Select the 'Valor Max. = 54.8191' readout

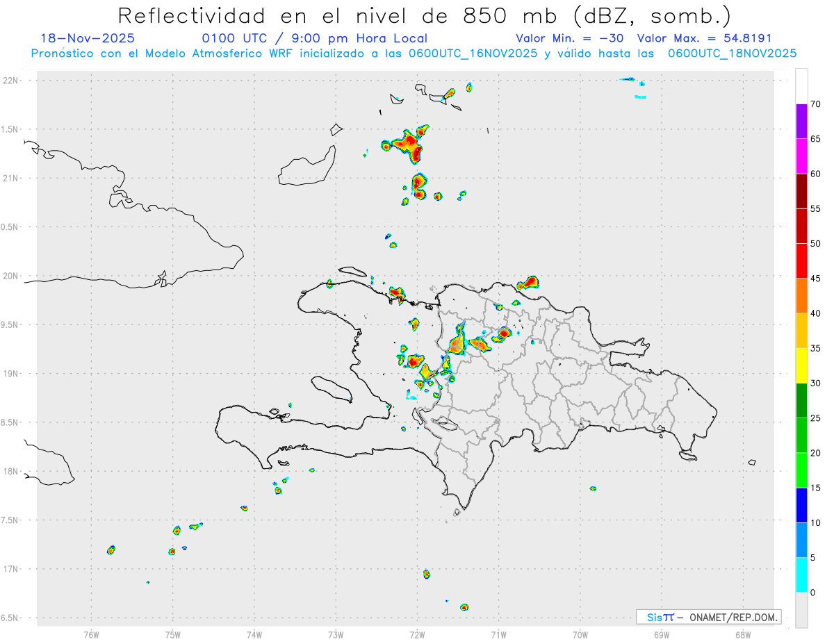tap(704, 39)
